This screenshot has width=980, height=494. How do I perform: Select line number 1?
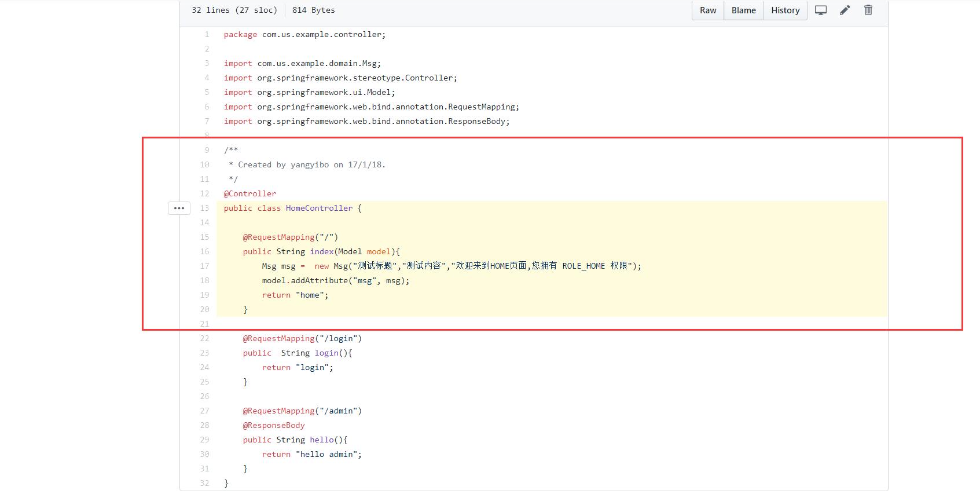click(207, 34)
